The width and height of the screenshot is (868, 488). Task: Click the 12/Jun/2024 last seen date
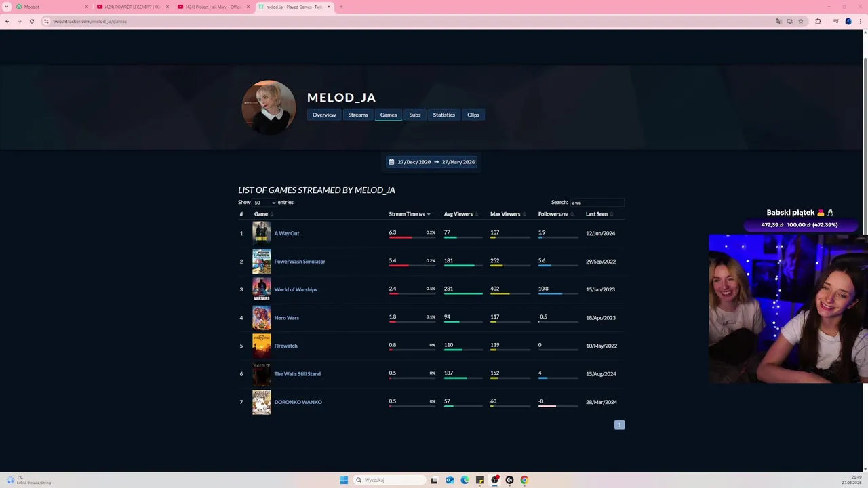click(x=601, y=233)
